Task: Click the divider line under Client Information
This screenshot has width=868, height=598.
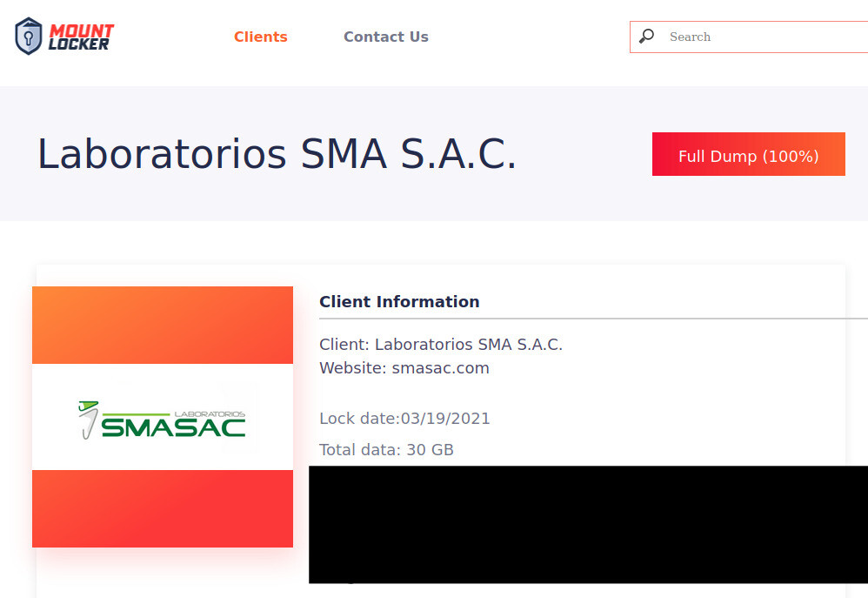Action: (x=593, y=319)
